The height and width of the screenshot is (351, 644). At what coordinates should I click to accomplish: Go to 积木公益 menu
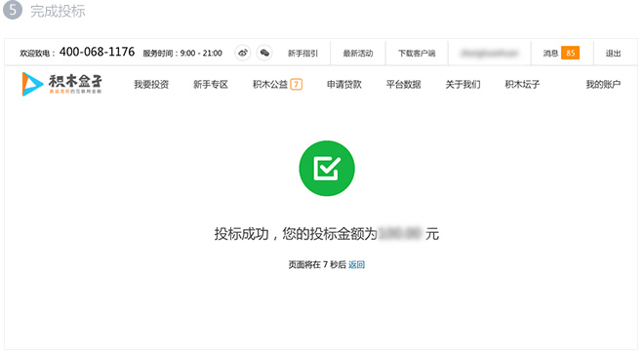[270, 85]
